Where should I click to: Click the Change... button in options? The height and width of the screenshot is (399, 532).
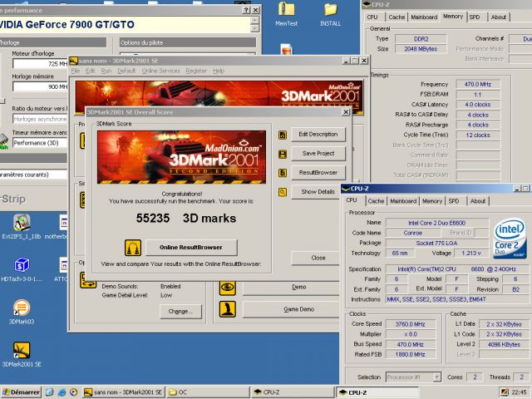[180, 311]
